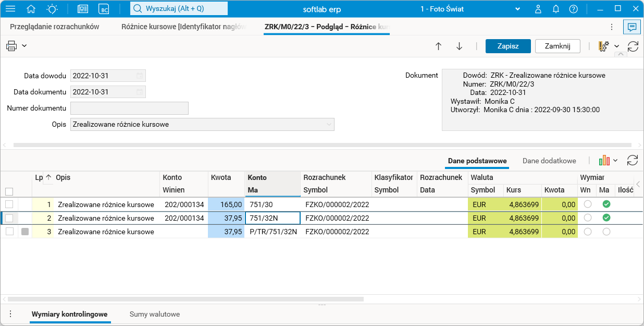Open bottom panel three-dot menu

10,314
